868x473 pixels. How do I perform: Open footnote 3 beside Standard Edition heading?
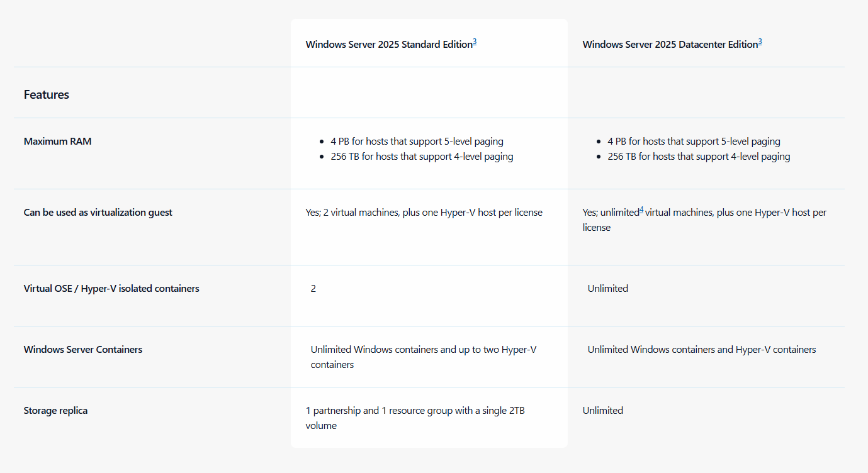475,42
